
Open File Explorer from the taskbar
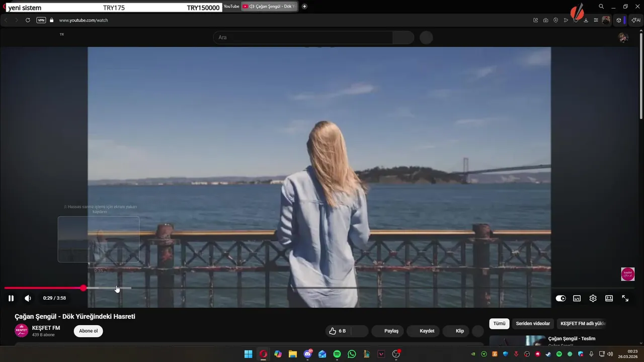coord(293,354)
